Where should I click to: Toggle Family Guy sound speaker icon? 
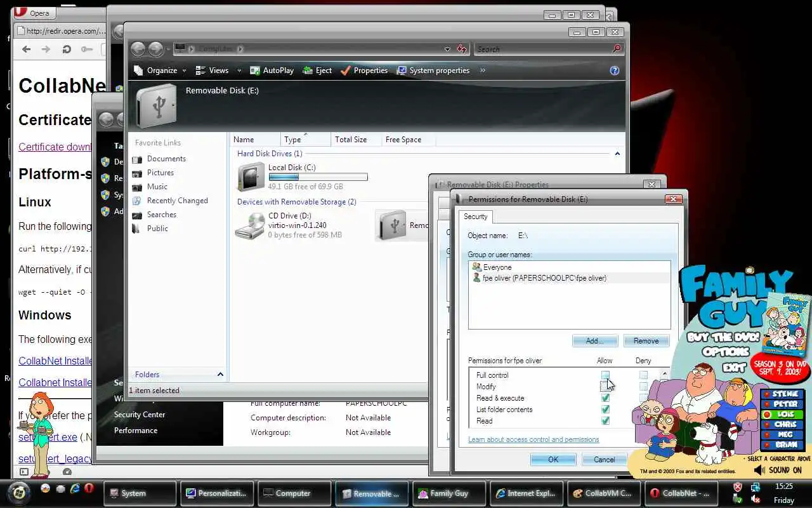coord(759,471)
